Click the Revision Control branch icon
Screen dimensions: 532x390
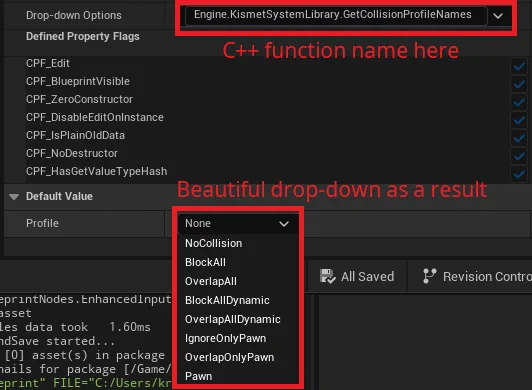click(429, 276)
